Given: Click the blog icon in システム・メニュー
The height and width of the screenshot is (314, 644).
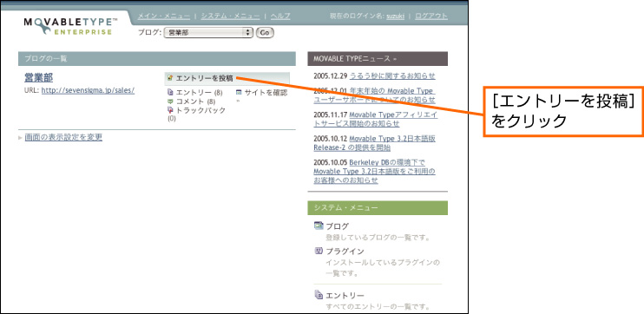Looking at the screenshot, I should tap(319, 226).
